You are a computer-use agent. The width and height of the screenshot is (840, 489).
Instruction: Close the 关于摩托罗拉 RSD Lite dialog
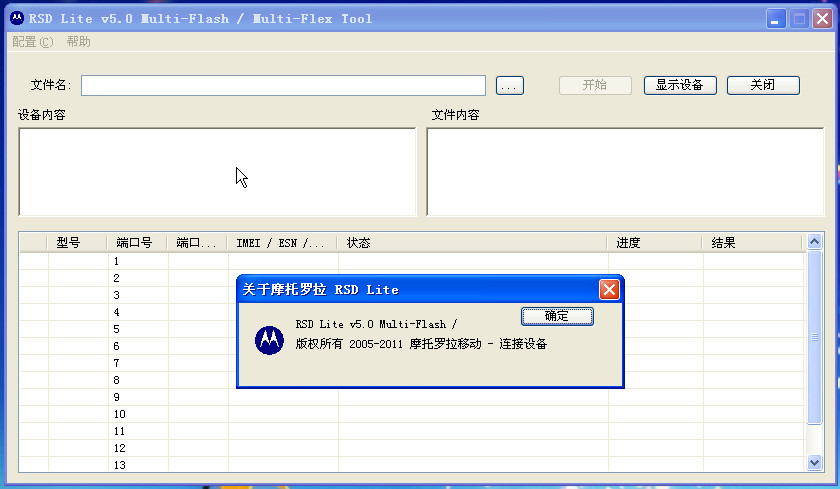[x=609, y=290]
